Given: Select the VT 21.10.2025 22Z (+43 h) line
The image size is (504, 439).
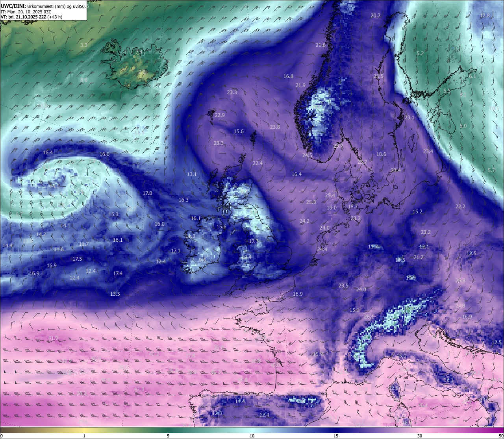Looking at the screenshot, I should click(x=31, y=17).
